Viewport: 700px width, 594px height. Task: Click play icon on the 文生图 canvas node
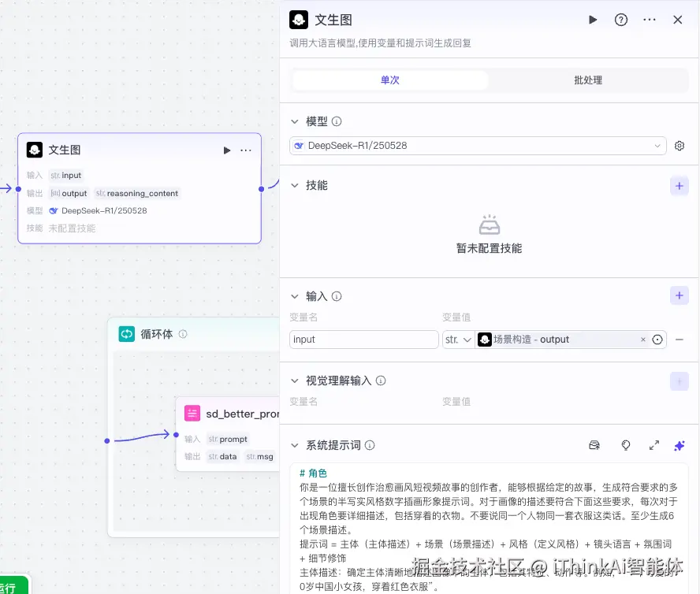pos(226,150)
